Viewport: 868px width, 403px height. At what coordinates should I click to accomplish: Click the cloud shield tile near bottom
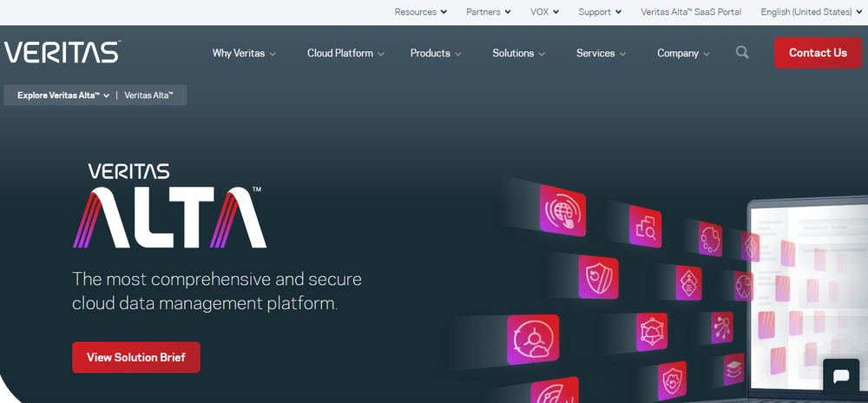672,381
